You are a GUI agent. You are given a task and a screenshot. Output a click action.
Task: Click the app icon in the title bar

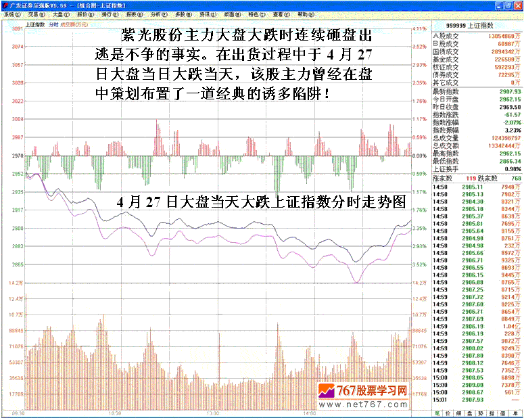(x=5, y=4)
